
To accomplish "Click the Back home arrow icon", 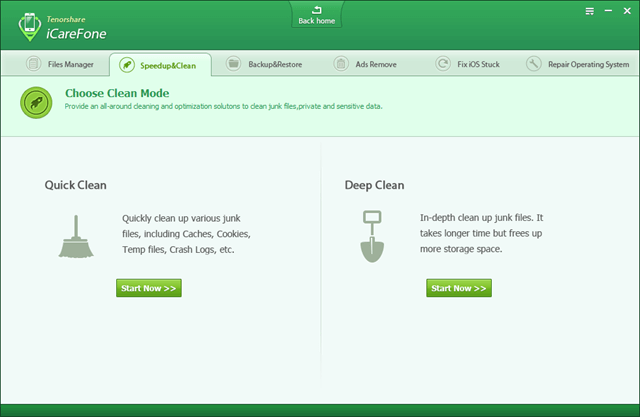I will coord(317,10).
